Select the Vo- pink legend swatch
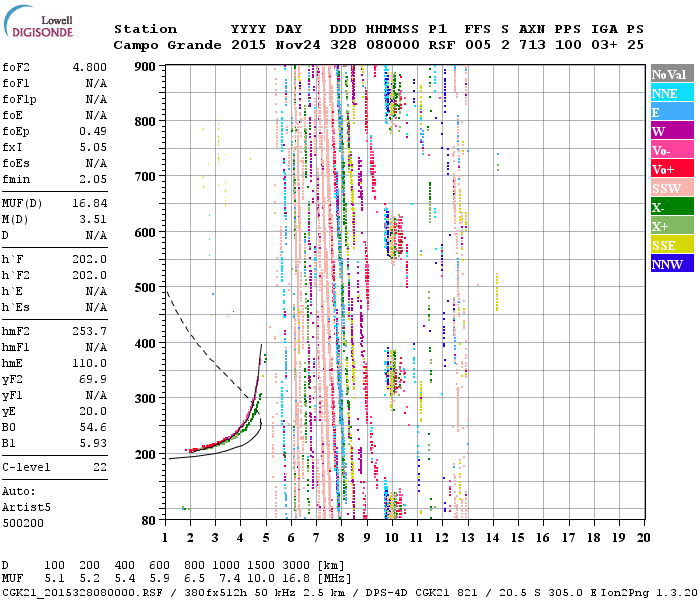 [672, 150]
